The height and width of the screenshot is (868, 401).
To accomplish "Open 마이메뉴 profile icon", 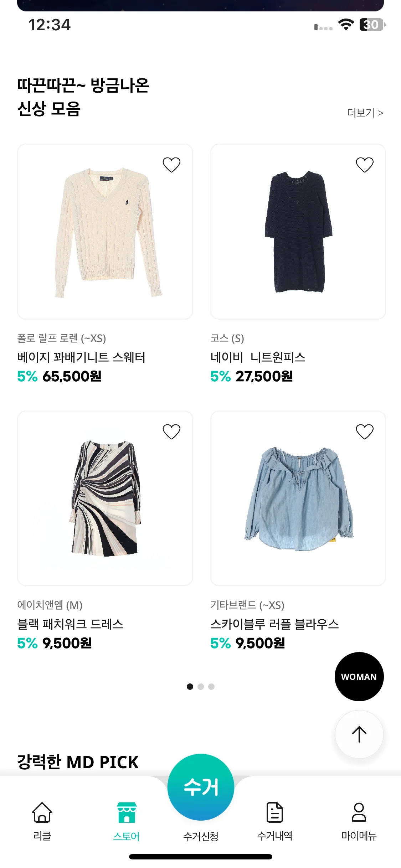I will click(359, 812).
